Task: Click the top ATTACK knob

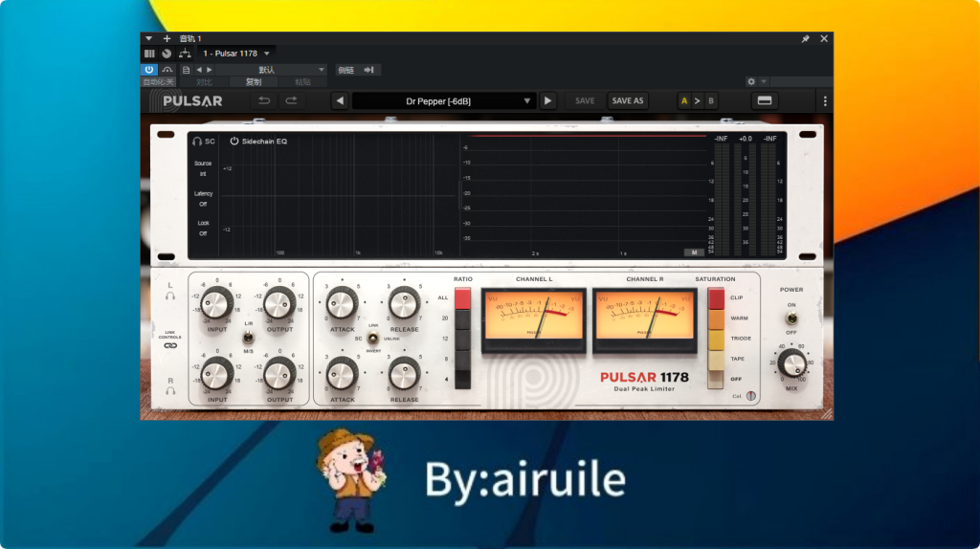Action: [342, 304]
